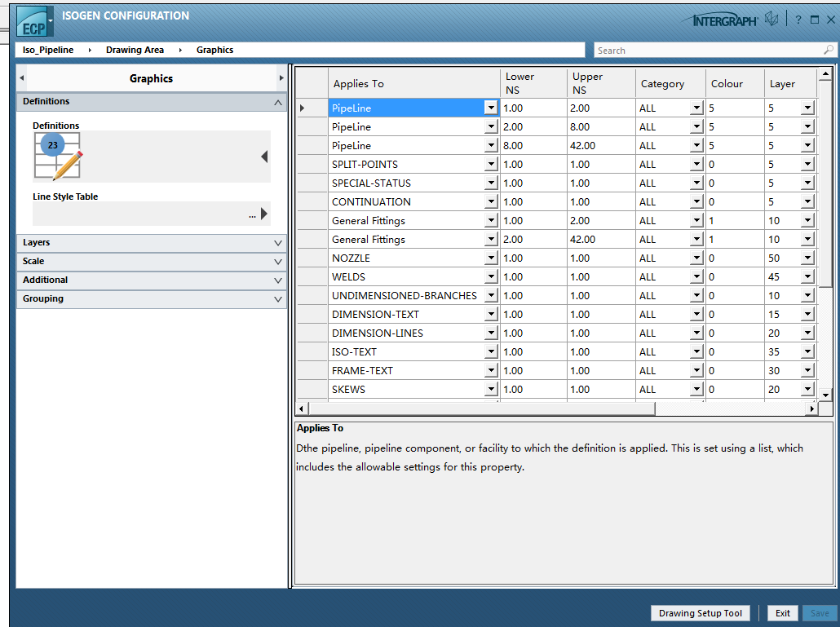
Task: Open Applies To dropdown for DIMENSION-TEXT
Action: 491,314
